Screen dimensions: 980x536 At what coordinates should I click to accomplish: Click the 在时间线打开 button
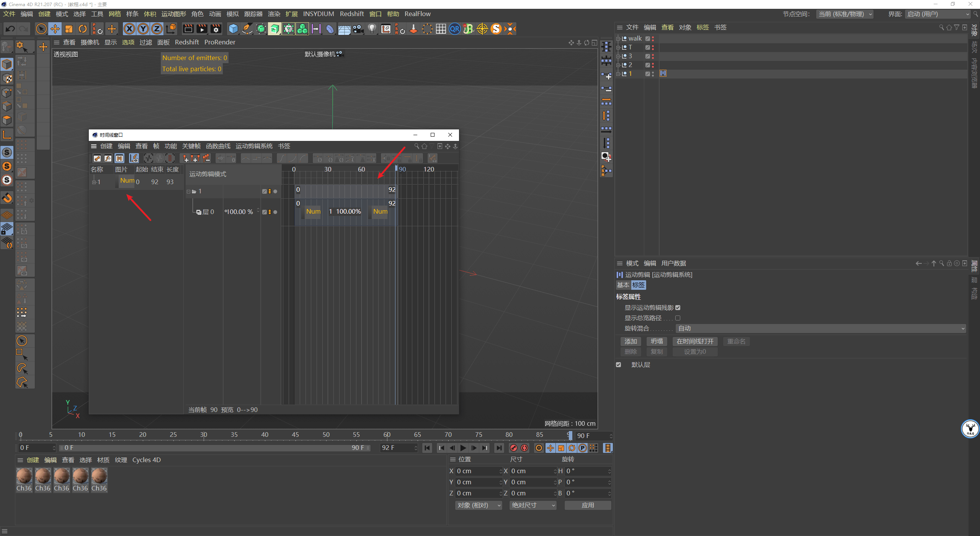point(695,342)
